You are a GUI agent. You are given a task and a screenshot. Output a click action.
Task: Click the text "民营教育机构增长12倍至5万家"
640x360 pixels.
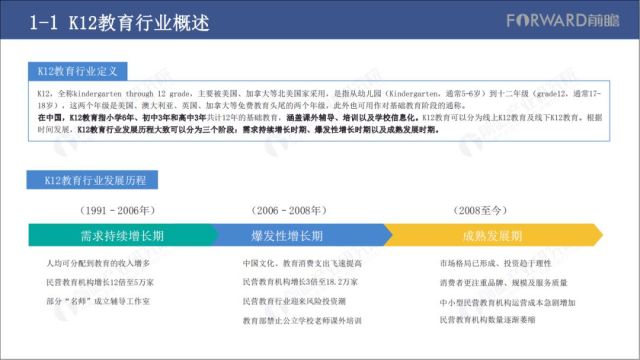pyautogui.click(x=100, y=282)
